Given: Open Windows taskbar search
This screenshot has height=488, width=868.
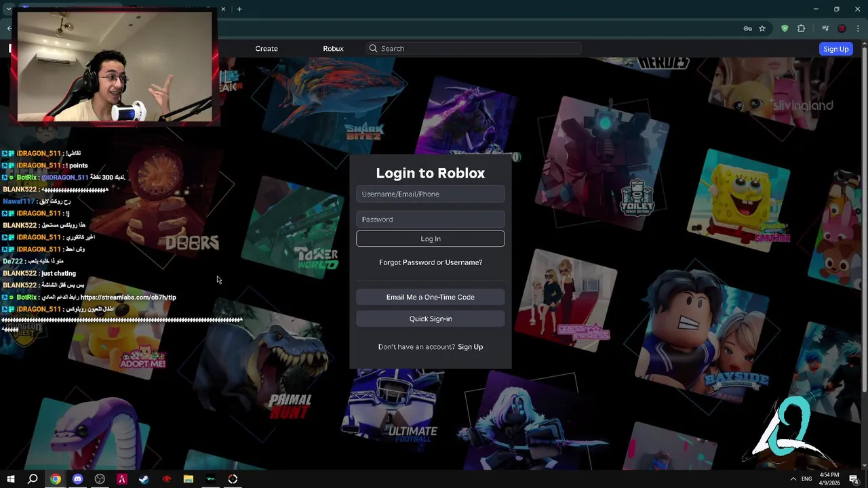Looking at the screenshot, I should tap(33, 479).
